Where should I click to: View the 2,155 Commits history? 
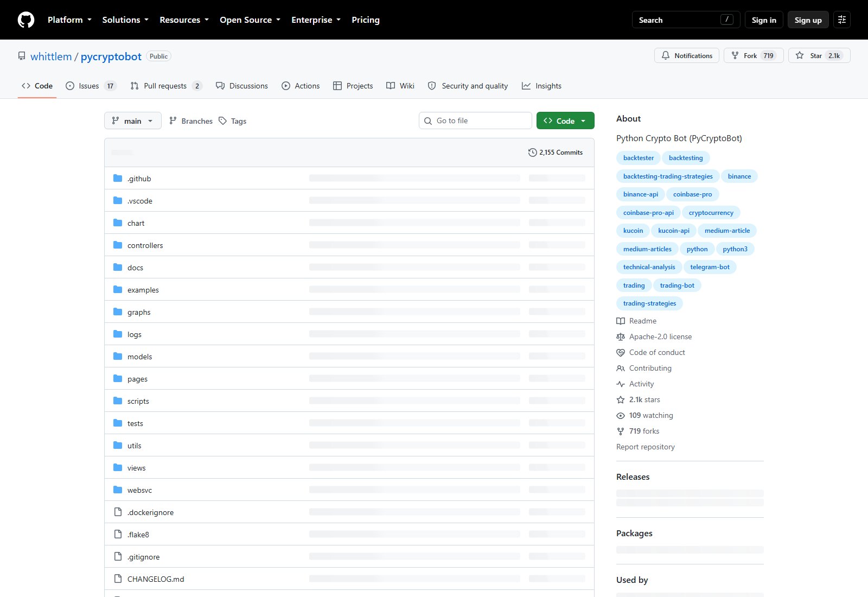(x=556, y=153)
